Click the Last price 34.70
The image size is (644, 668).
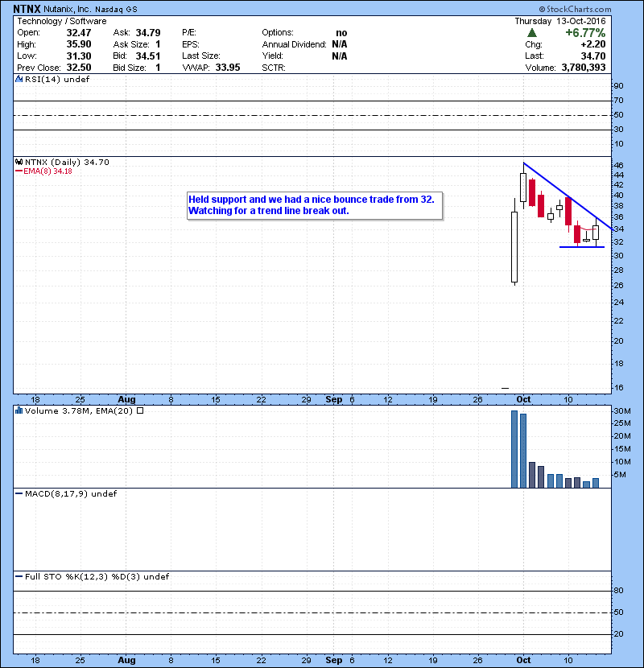point(593,56)
